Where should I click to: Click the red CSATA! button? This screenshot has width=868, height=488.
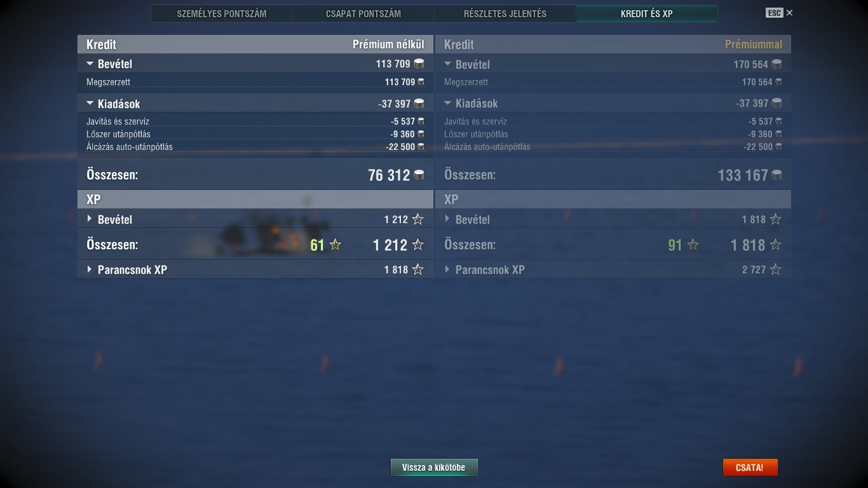click(x=750, y=467)
